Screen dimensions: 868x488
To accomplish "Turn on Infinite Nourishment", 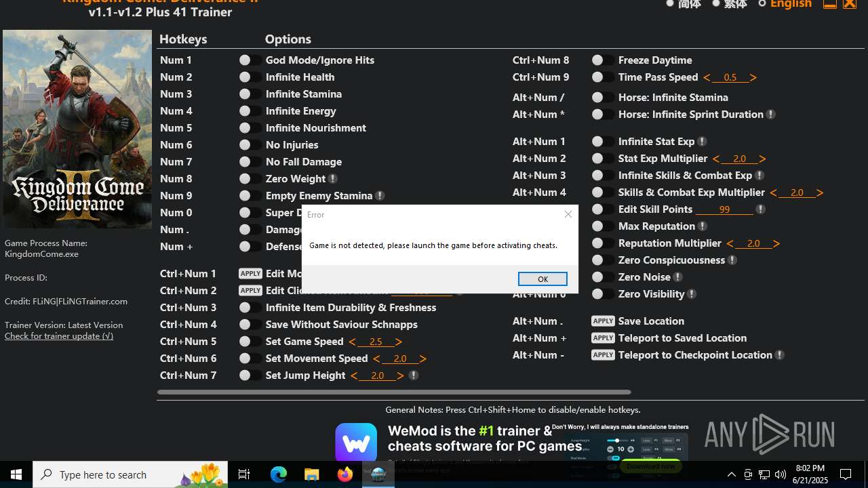I will pyautogui.click(x=250, y=128).
